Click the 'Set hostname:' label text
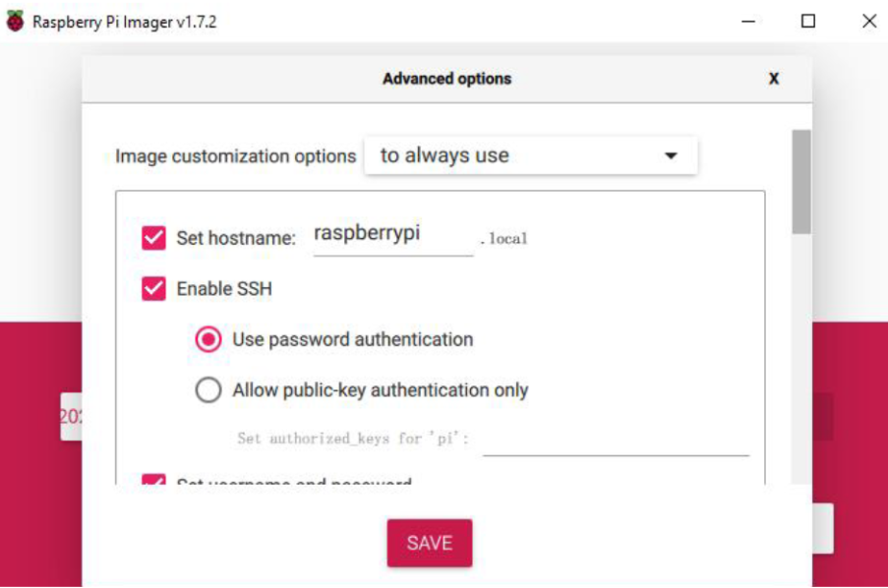Image resolution: width=888 pixels, height=588 pixels. [236, 238]
